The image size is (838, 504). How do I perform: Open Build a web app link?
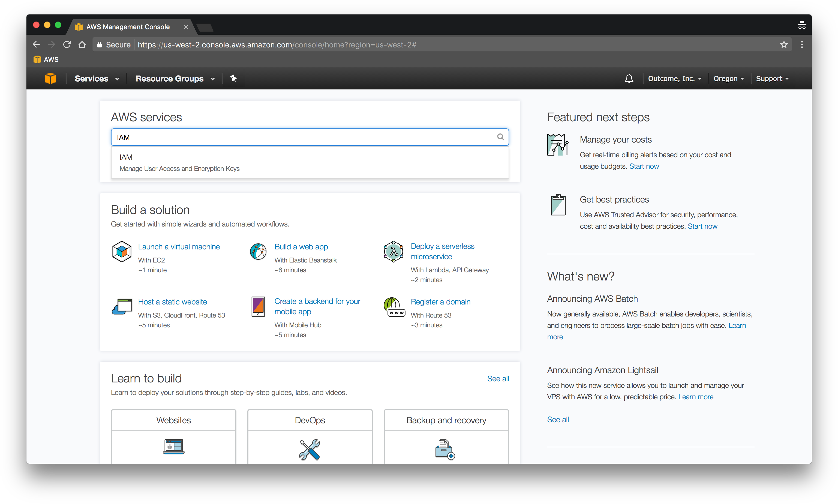click(x=301, y=247)
